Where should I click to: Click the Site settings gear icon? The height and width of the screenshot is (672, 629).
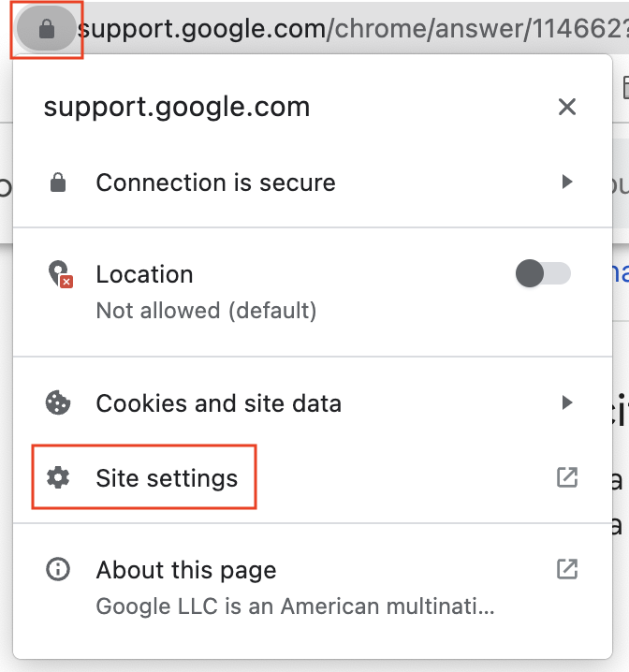tap(58, 478)
